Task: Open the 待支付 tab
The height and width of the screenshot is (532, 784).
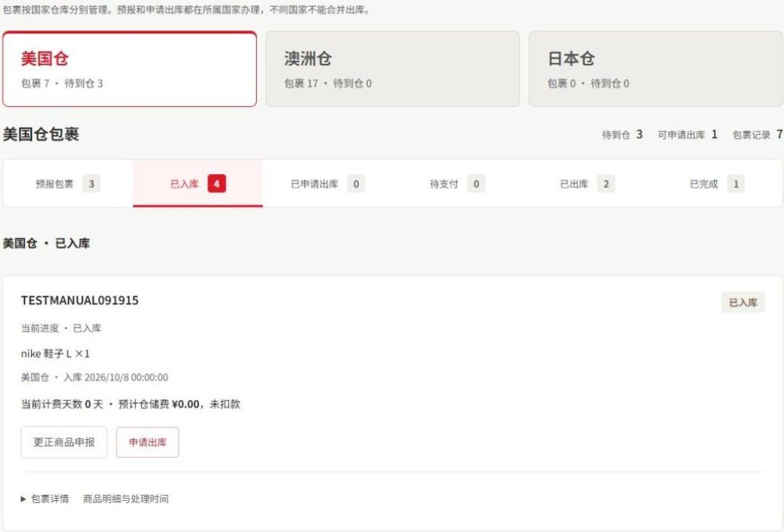Action: coord(457,184)
